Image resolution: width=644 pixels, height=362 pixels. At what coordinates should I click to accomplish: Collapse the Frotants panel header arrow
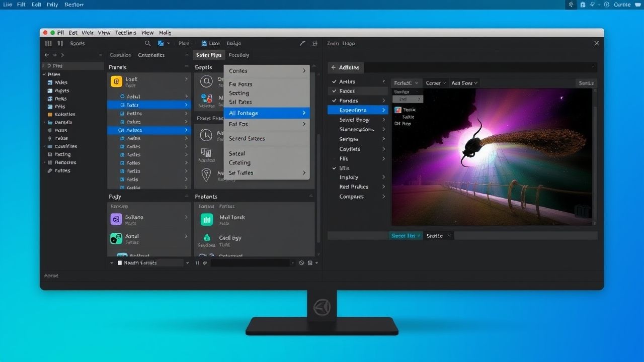(x=311, y=197)
